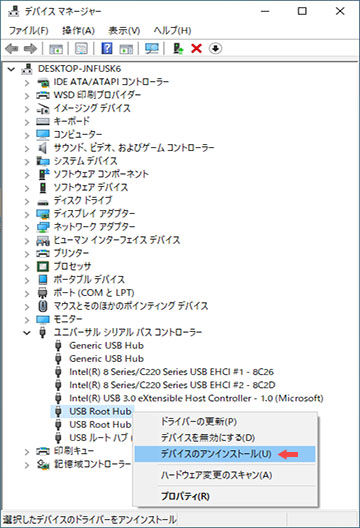Screen dimensions: 360x528
Task: Click the 記憶域コントローラー icon
Action: 43,465
